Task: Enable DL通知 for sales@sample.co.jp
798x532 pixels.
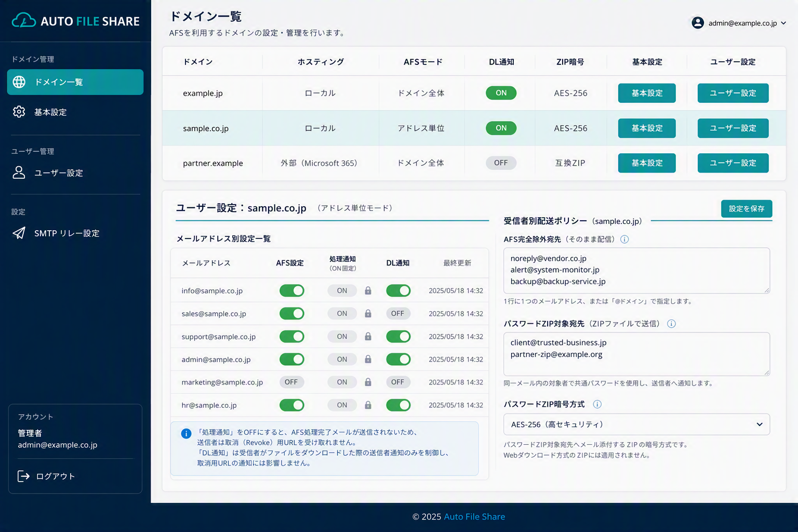Action: tap(398, 313)
